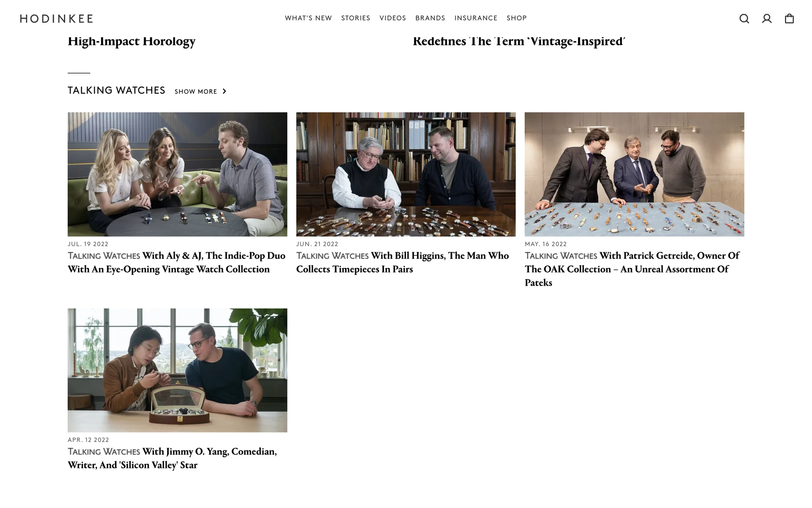Image resolution: width=812 pixels, height=508 pixels.
Task: Open the shopping bag cart icon
Action: click(789, 19)
